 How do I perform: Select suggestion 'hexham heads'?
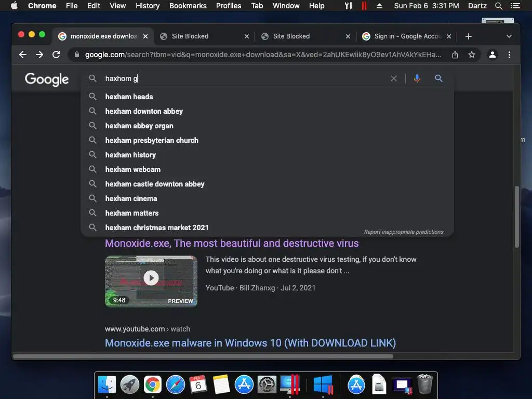[x=268, y=97]
